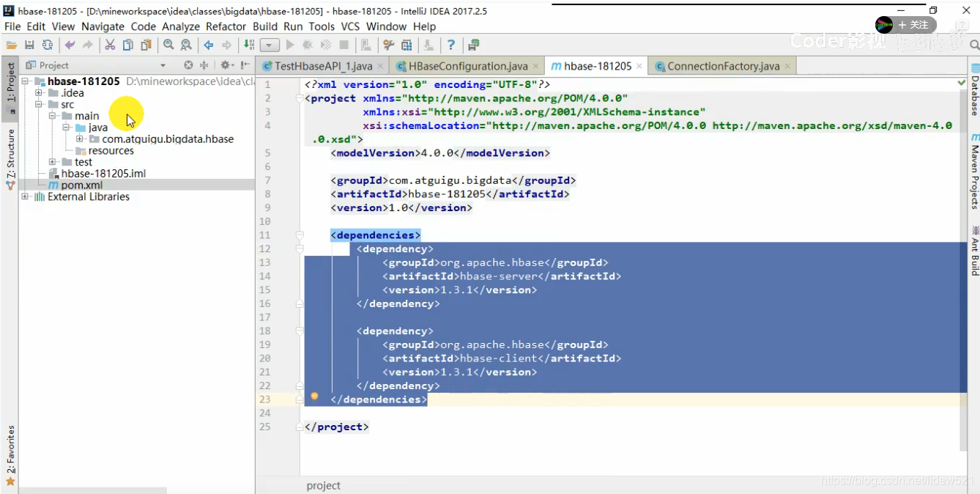Click the Navigate Forward arrow
The image size is (980, 494).
227,45
